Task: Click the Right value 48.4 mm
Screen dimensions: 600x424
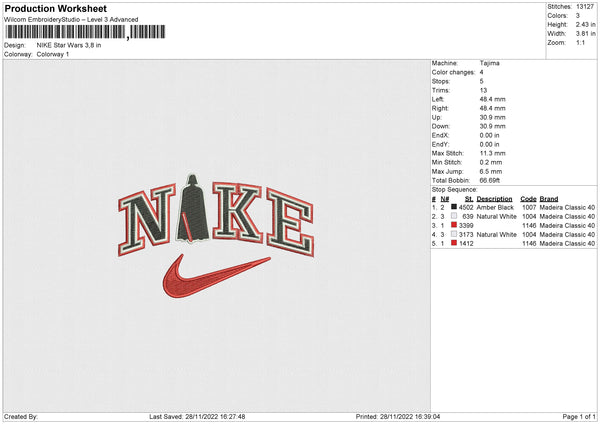Action: coord(492,108)
